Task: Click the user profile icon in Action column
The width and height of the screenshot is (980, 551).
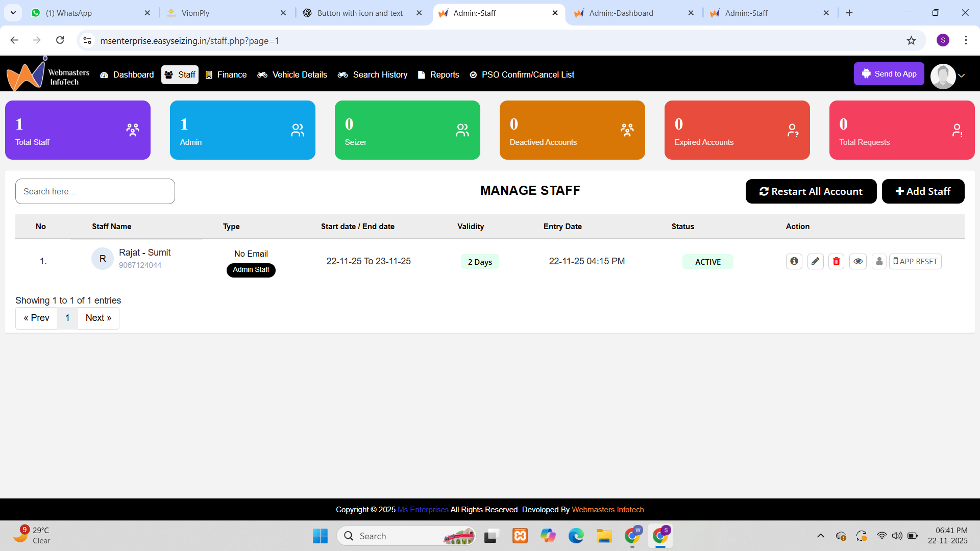Action: tap(879, 261)
